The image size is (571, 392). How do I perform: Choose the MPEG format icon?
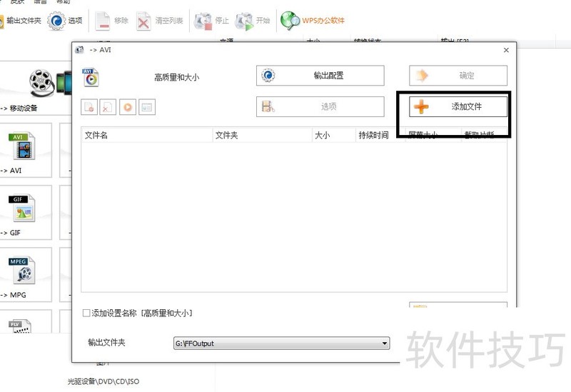(21, 271)
